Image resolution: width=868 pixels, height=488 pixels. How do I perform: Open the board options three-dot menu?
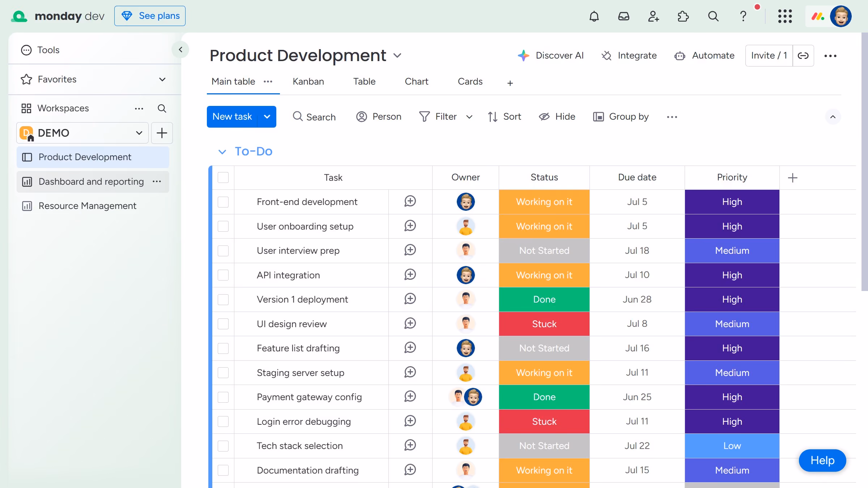coord(830,56)
